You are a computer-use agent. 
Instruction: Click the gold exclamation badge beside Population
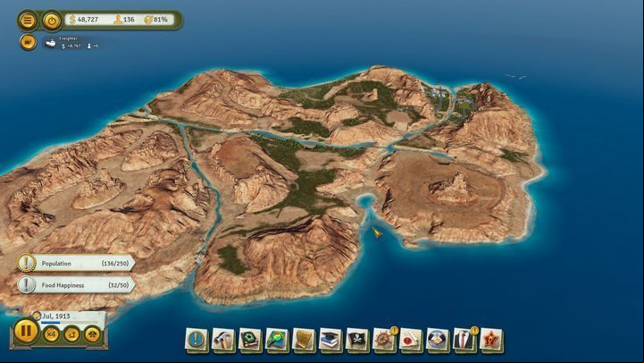tap(27, 263)
